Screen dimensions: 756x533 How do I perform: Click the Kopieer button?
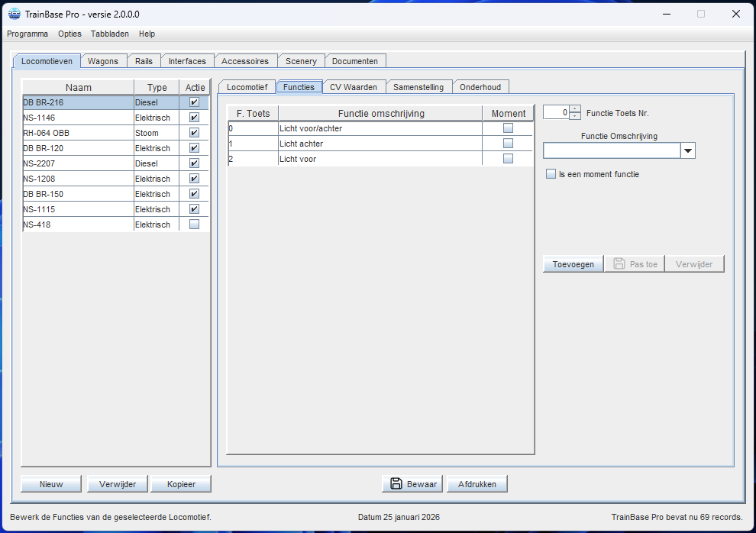pyautogui.click(x=180, y=483)
